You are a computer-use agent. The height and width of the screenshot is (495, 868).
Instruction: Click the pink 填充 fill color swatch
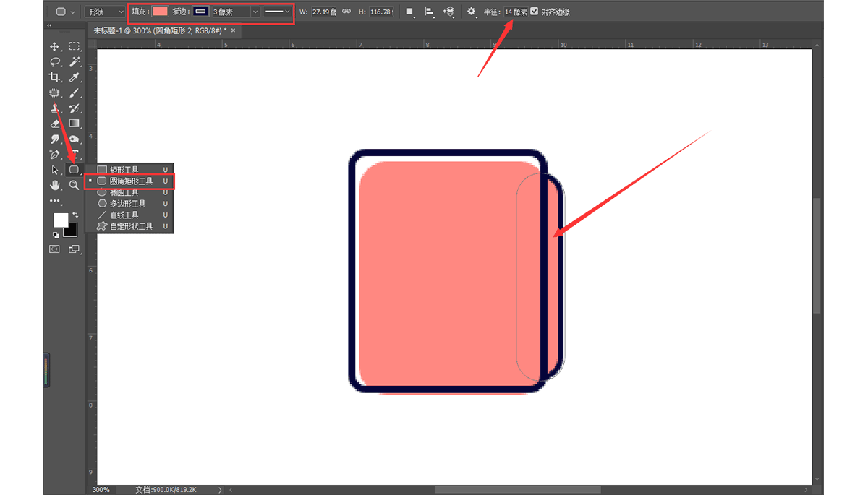point(160,12)
